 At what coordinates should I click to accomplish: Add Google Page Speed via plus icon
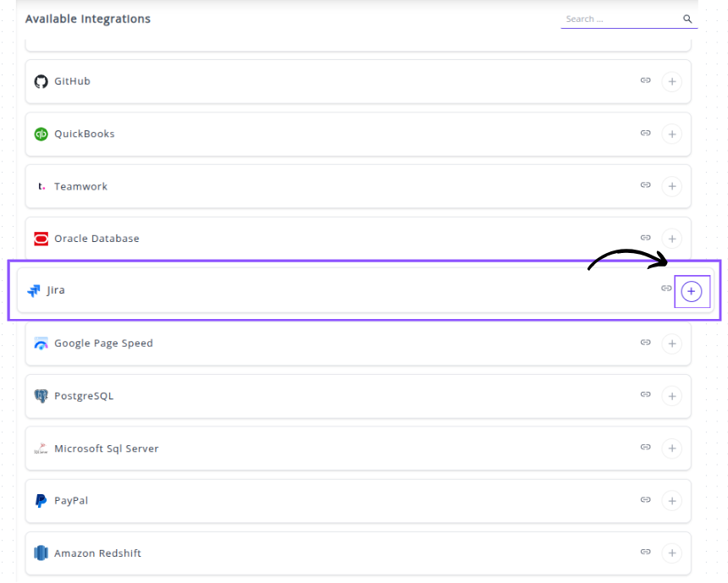pos(671,344)
